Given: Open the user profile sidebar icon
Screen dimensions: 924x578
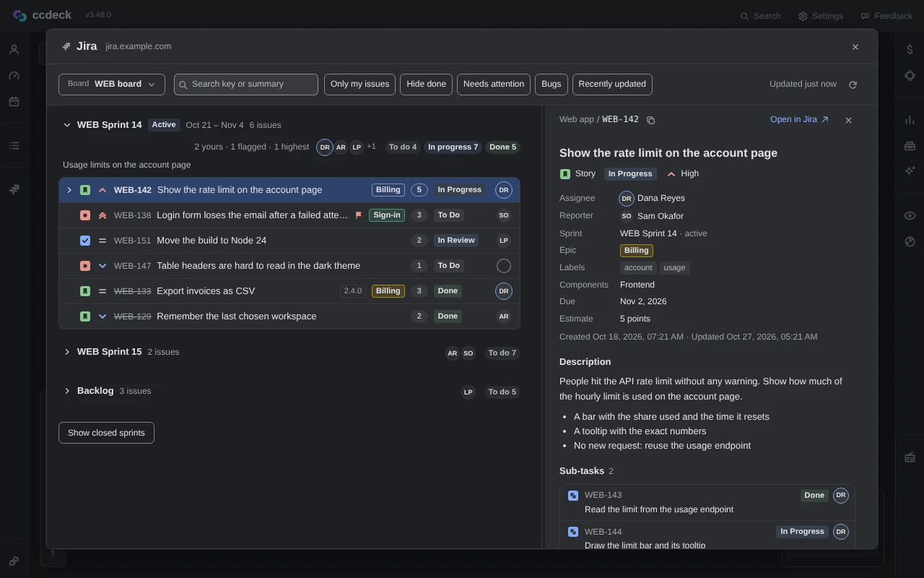Looking at the screenshot, I should pos(14,50).
